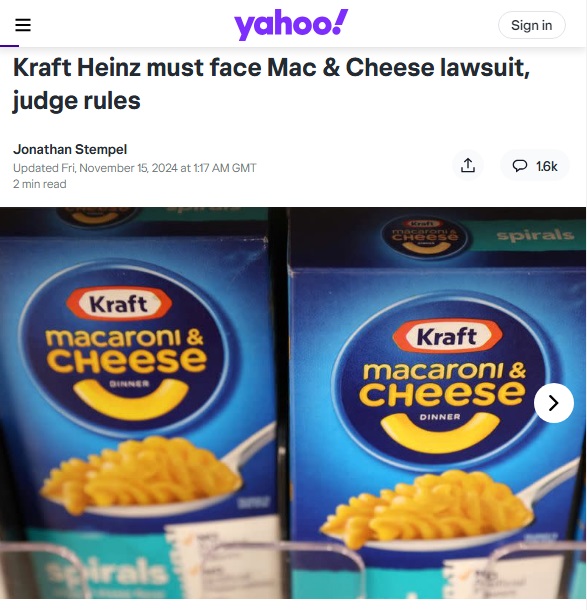This screenshot has height=610, width=587.
Task: Click the Sign in button
Action: (x=531, y=25)
